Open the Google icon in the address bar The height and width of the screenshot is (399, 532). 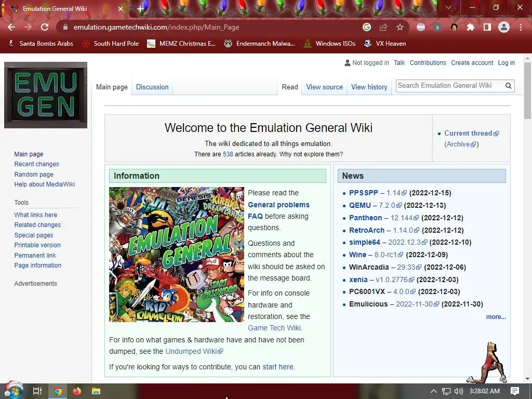366,27
